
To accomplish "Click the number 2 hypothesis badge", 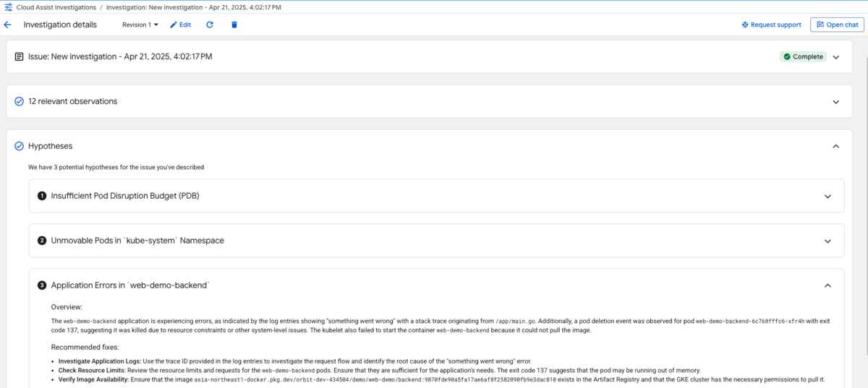I will [x=42, y=241].
